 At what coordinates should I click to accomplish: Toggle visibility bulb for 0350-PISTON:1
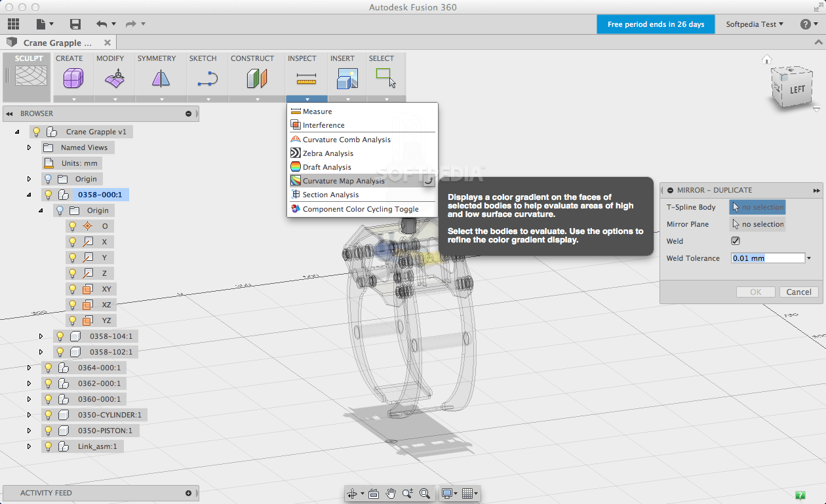pos(49,431)
